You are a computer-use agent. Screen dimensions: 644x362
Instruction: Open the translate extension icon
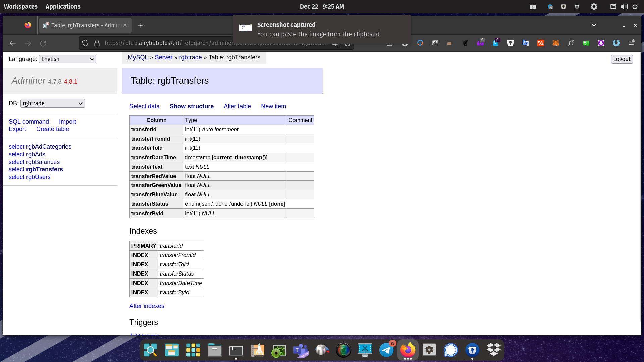pyautogui.click(x=526, y=43)
